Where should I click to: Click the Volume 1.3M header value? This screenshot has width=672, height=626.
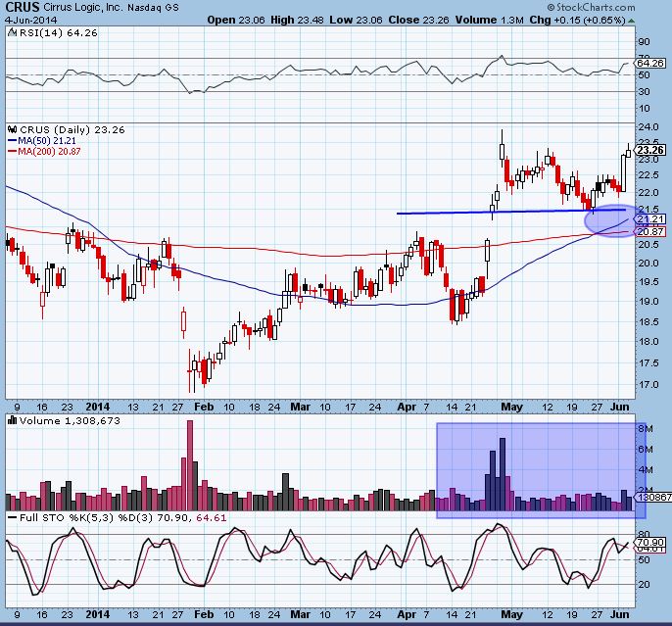tap(489, 20)
